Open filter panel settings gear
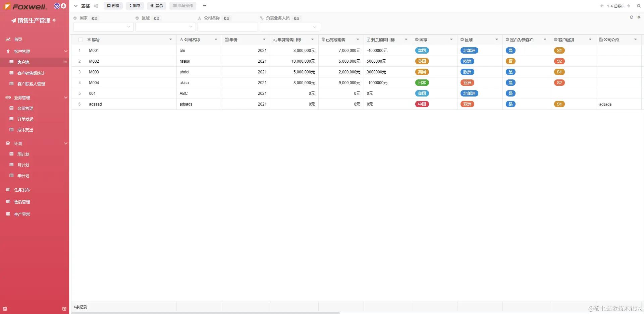The height and width of the screenshot is (314, 644). (639, 17)
